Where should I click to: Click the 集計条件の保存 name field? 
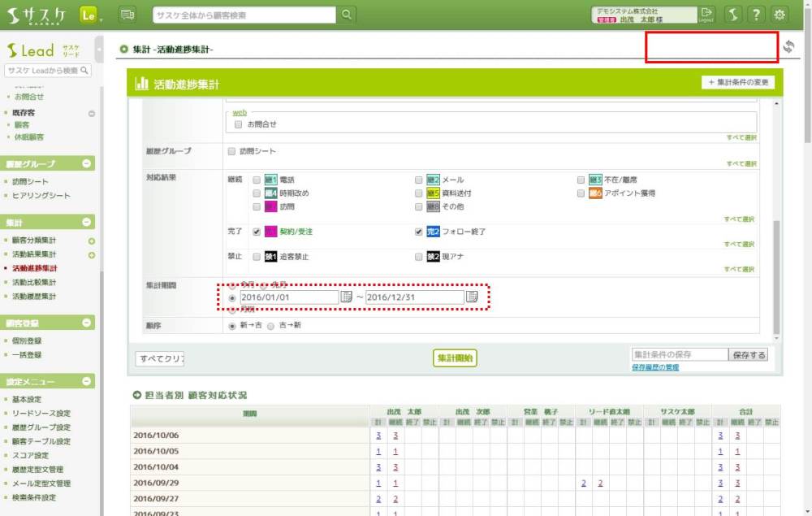tap(679, 355)
